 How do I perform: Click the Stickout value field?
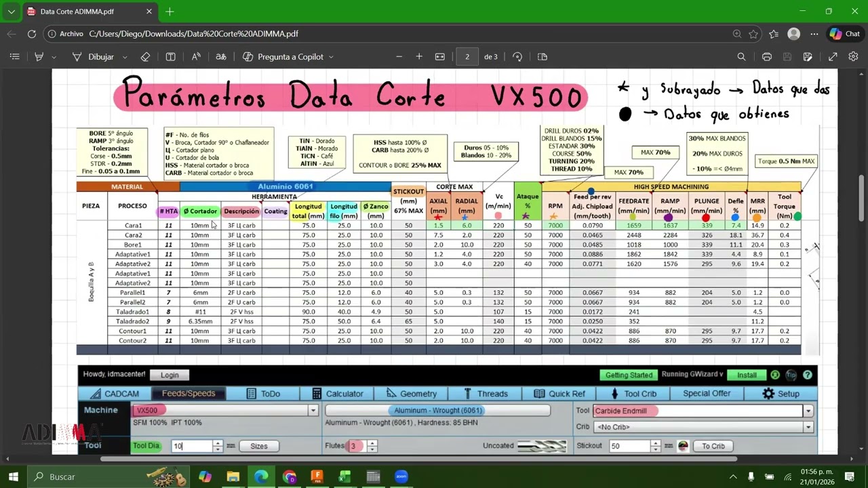[629, 446]
